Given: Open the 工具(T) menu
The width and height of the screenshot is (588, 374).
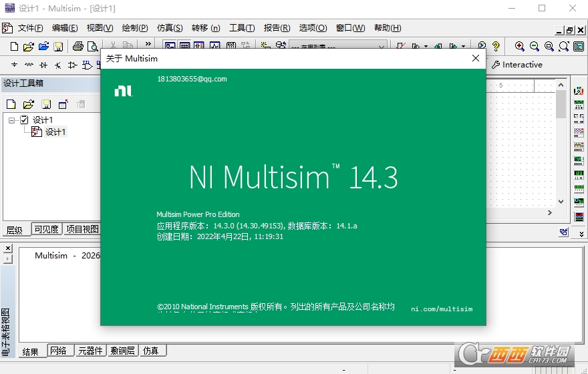Looking at the screenshot, I should pyautogui.click(x=243, y=28).
